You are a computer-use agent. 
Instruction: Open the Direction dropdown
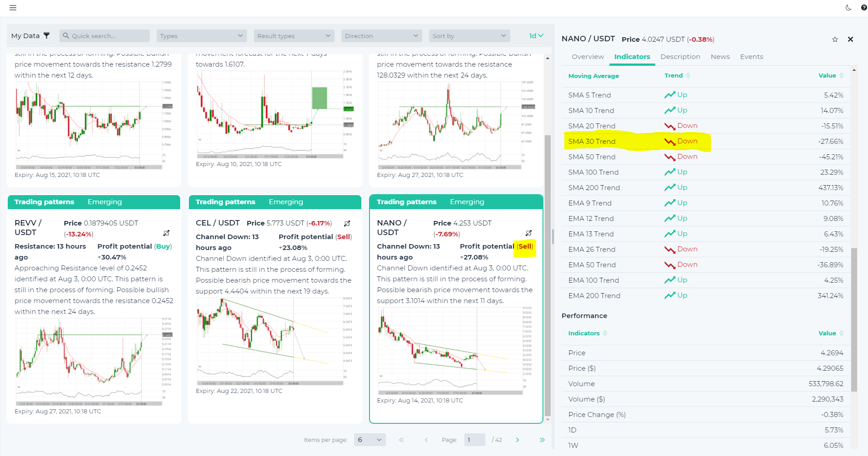tap(381, 36)
